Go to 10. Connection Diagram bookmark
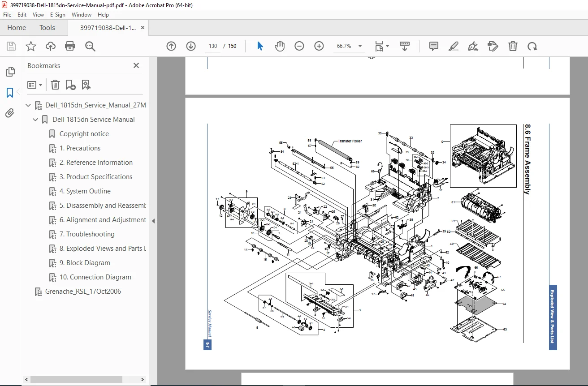 click(95, 277)
